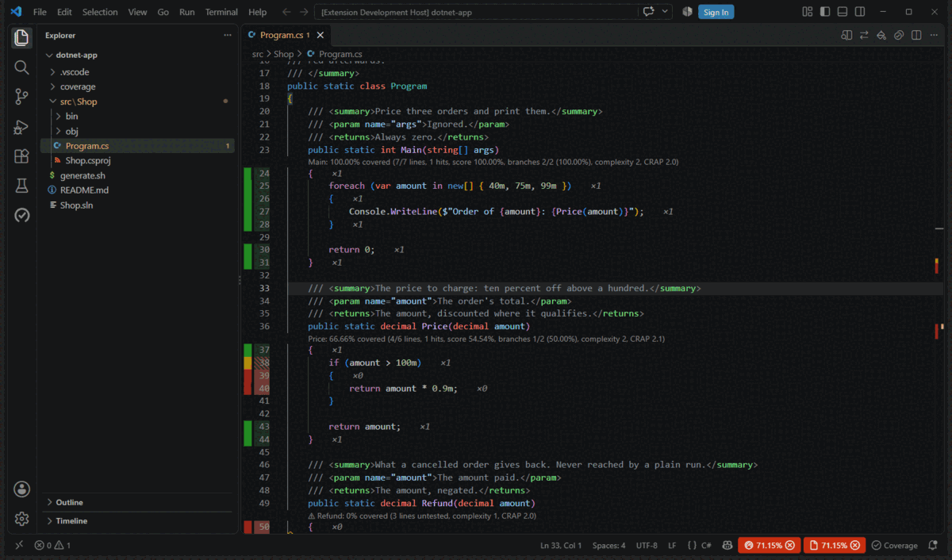The height and width of the screenshot is (560, 952).
Task: Click the VS Code logo in title bar
Action: [x=15, y=12]
